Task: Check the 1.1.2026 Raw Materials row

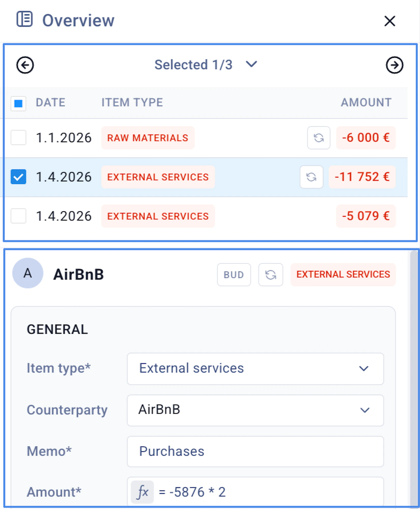Action: [x=18, y=138]
